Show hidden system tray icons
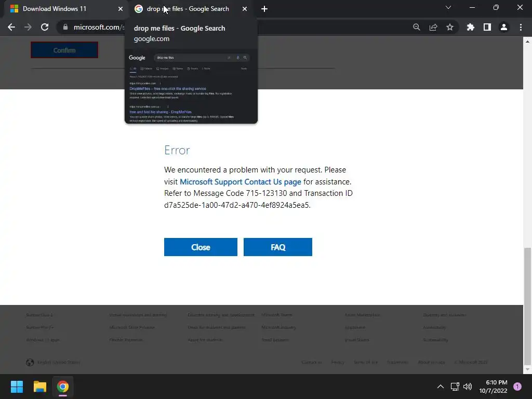Viewport: 532px width, 399px height. tap(441, 387)
